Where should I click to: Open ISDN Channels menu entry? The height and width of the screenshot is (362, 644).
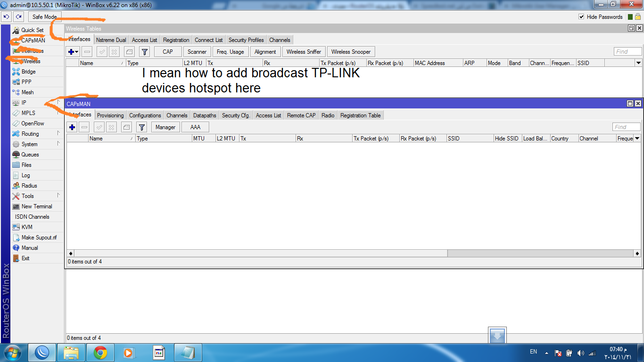click(x=32, y=217)
